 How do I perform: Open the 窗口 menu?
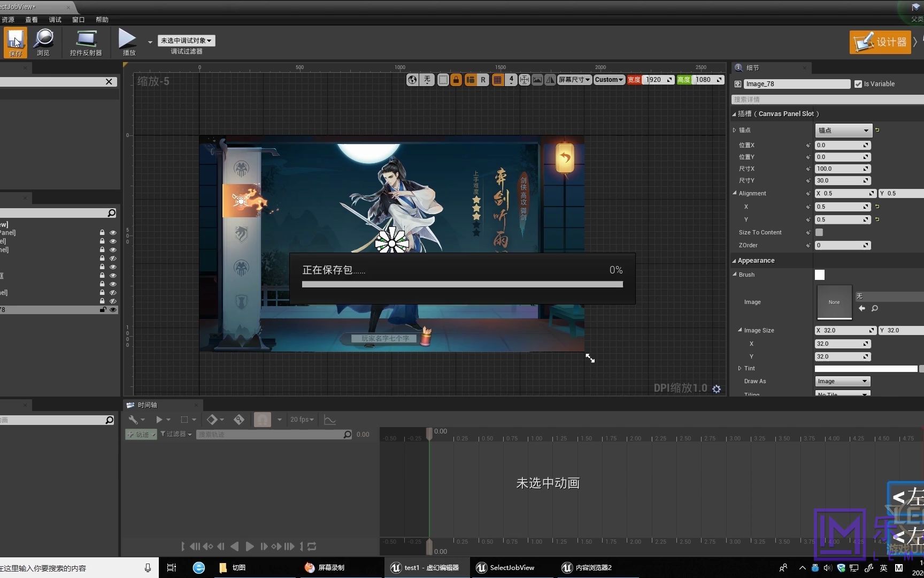[79, 20]
